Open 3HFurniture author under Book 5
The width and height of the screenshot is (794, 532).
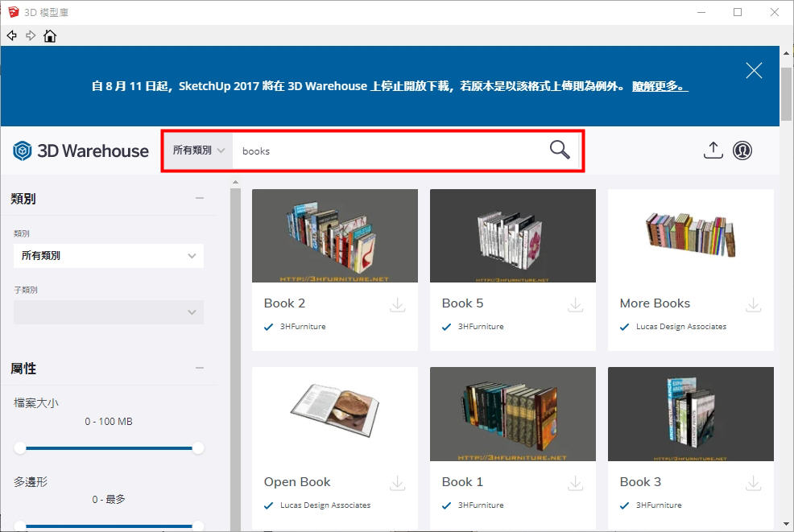tap(481, 327)
